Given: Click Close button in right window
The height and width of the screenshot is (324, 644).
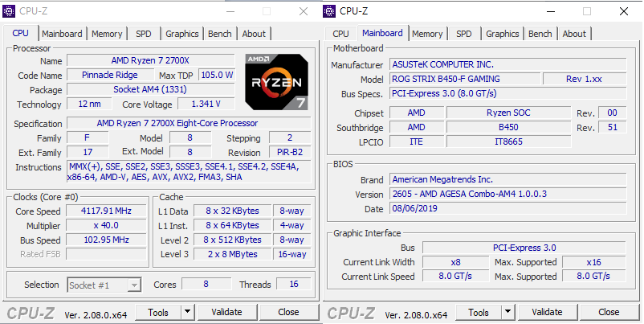Looking at the screenshot, I should pos(609,312).
